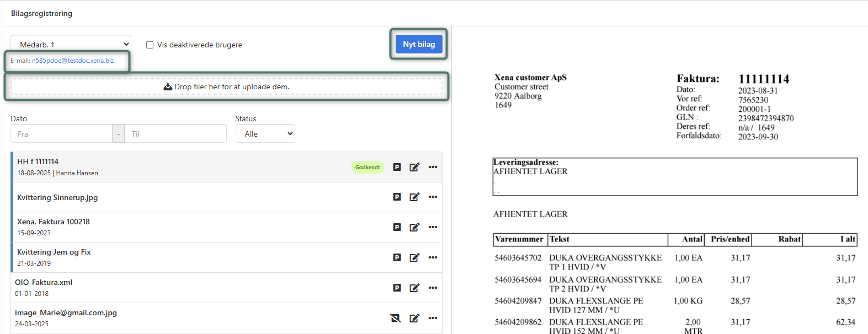The height and width of the screenshot is (334, 868).
Task: Edit the image_Marie@gmail.com.jpg voucher
Action: click(414, 318)
